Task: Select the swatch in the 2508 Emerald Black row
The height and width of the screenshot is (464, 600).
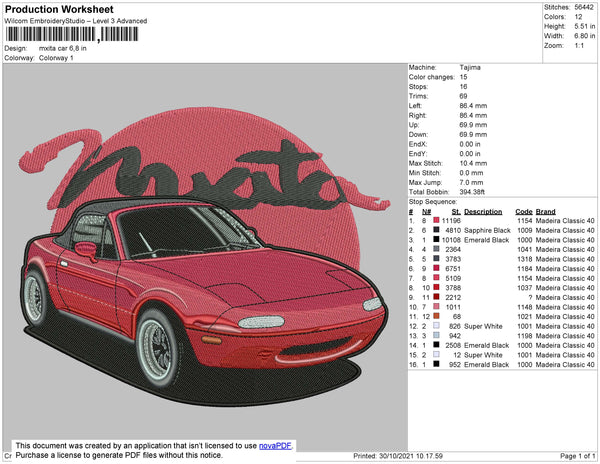Action: [436, 345]
